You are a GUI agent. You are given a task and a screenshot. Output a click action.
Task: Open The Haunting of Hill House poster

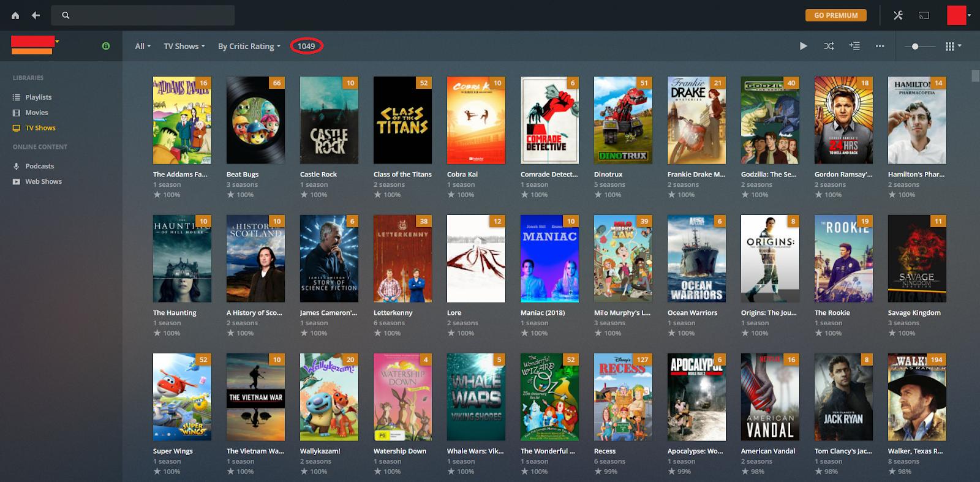pos(182,258)
